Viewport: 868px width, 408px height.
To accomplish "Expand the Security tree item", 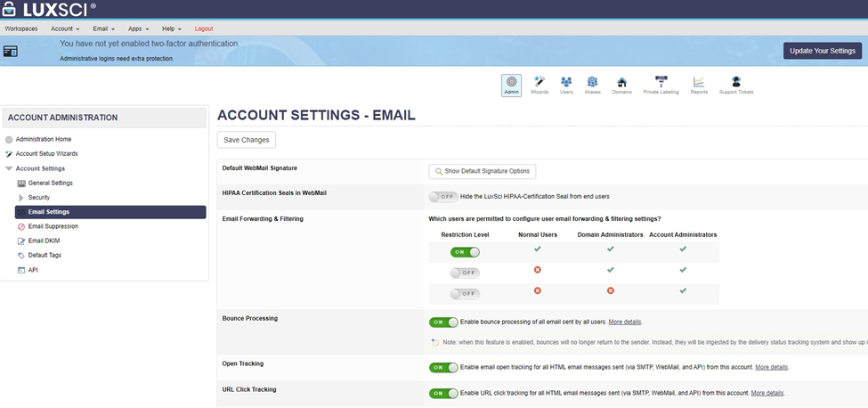I will pyautogui.click(x=22, y=198).
